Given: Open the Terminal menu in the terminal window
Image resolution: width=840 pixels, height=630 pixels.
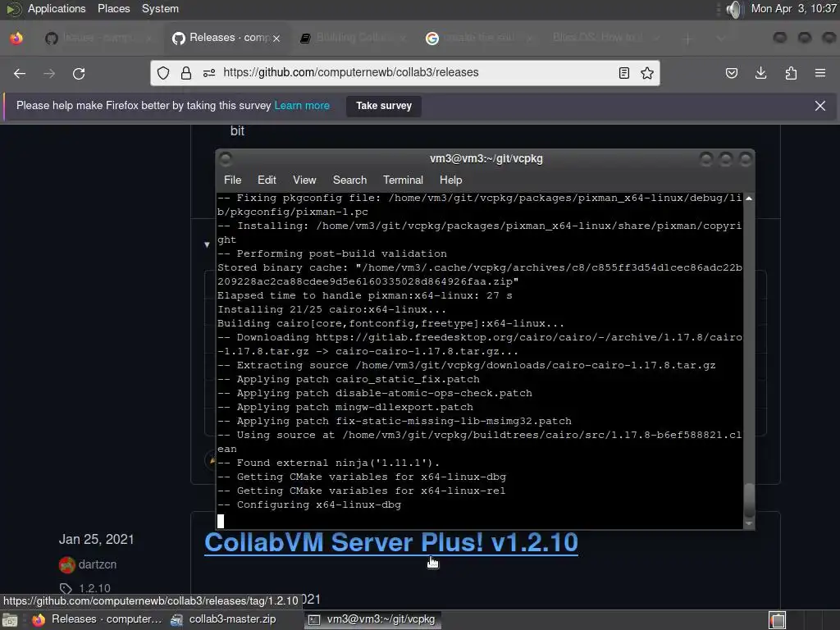Looking at the screenshot, I should tap(403, 180).
